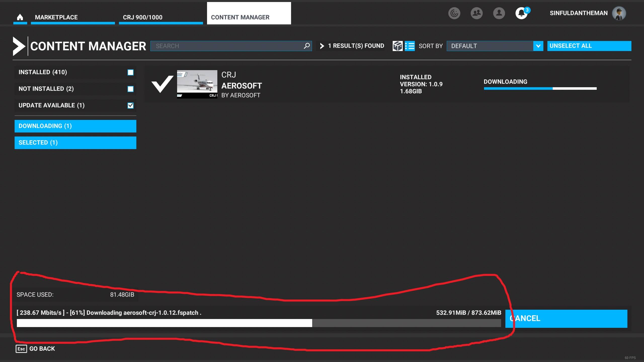Switch to list view icon
The image size is (644, 362).
410,46
